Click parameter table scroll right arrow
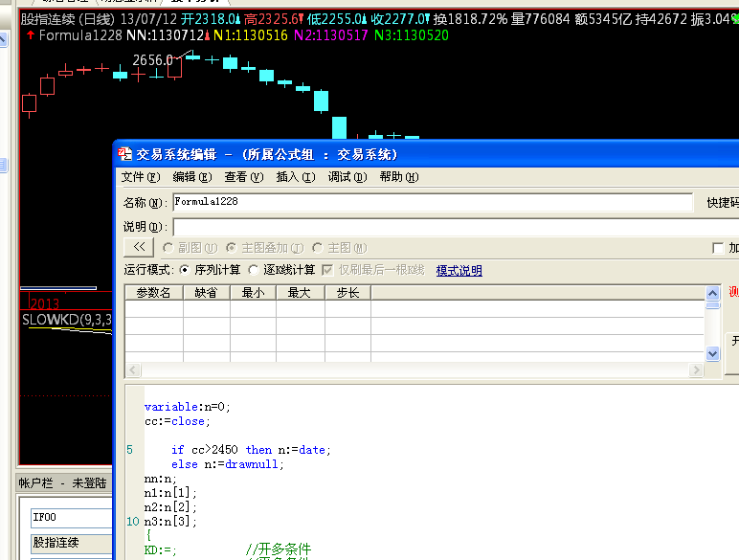 click(696, 370)
